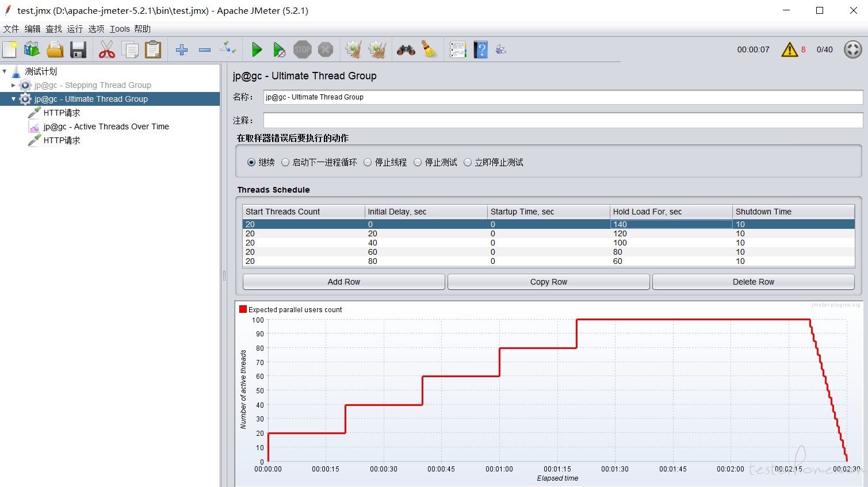The width and height of the screenshot is (868, 487).
Task: Click the remote engines round icon
Action: (x=853, y=49)
